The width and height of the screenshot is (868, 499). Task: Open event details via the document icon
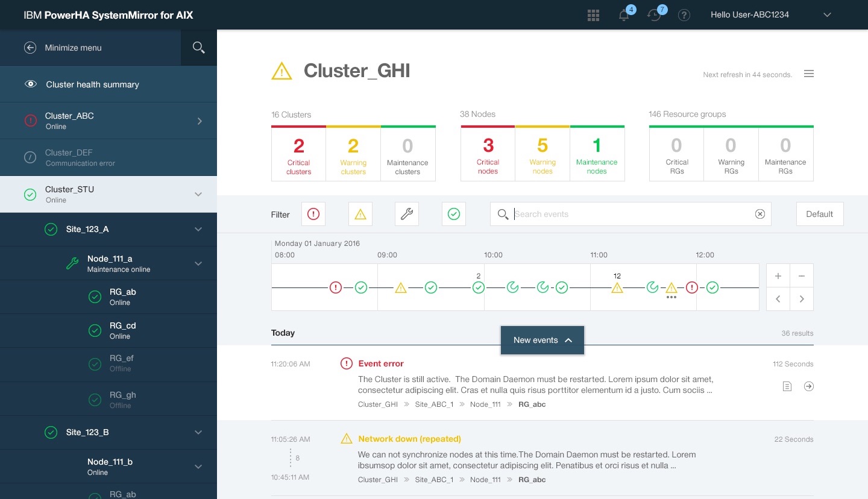click(787, 386)
